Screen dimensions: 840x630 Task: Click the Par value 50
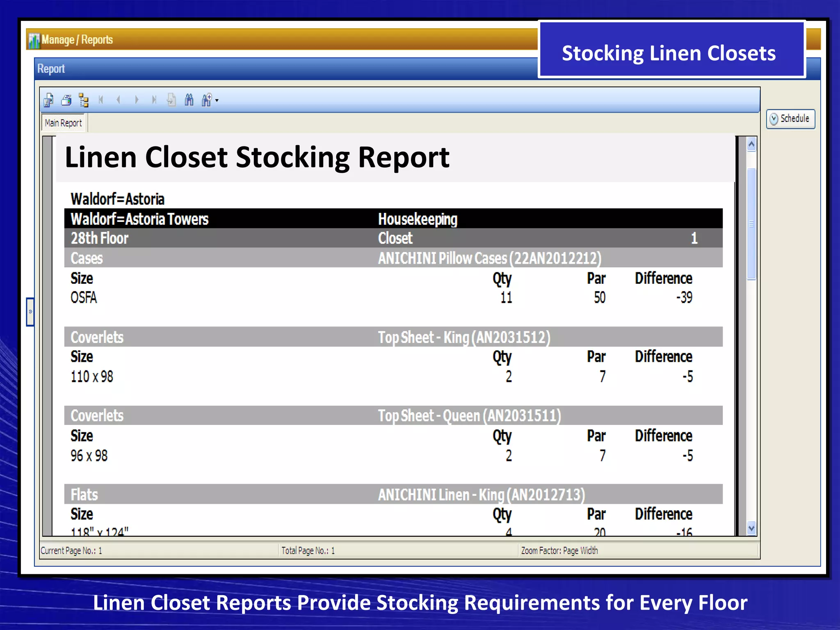[600, 297]
